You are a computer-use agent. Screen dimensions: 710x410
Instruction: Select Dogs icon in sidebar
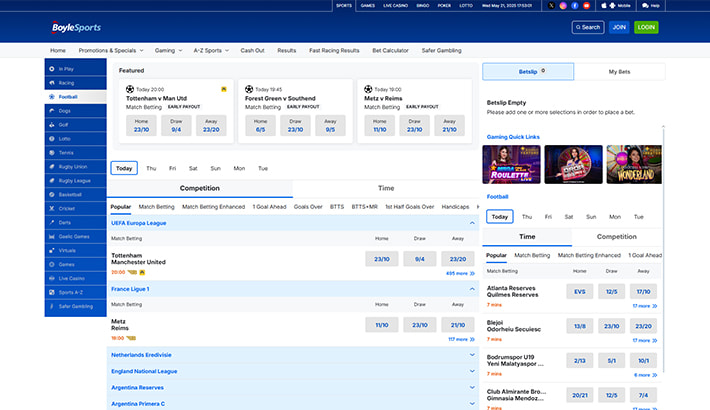point(52,111)
